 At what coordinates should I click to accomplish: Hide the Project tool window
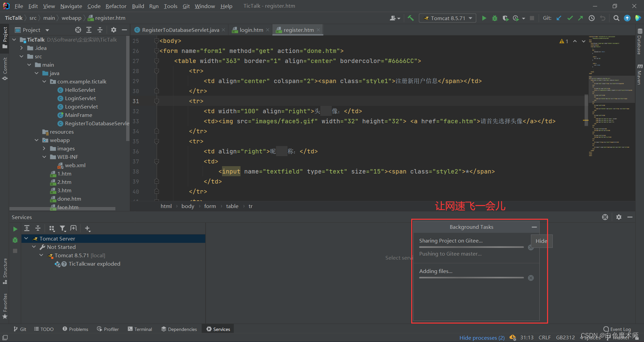click(x=124, y=30)
